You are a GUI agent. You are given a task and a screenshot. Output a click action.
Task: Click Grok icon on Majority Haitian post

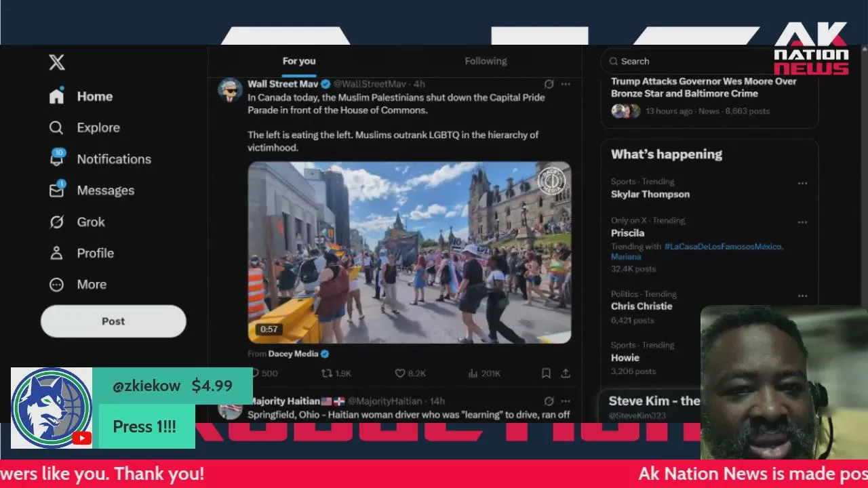point(549,401)
